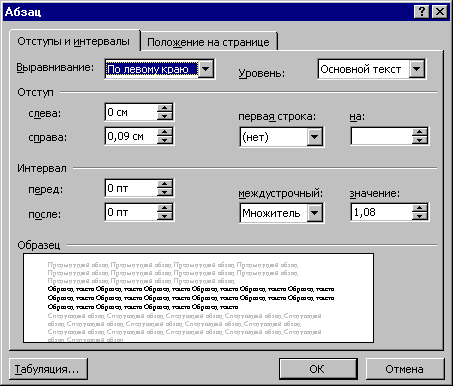Click the слева indent field showing 0 см
The width and height of the screenshot is (453, 386).
[131, 112]
